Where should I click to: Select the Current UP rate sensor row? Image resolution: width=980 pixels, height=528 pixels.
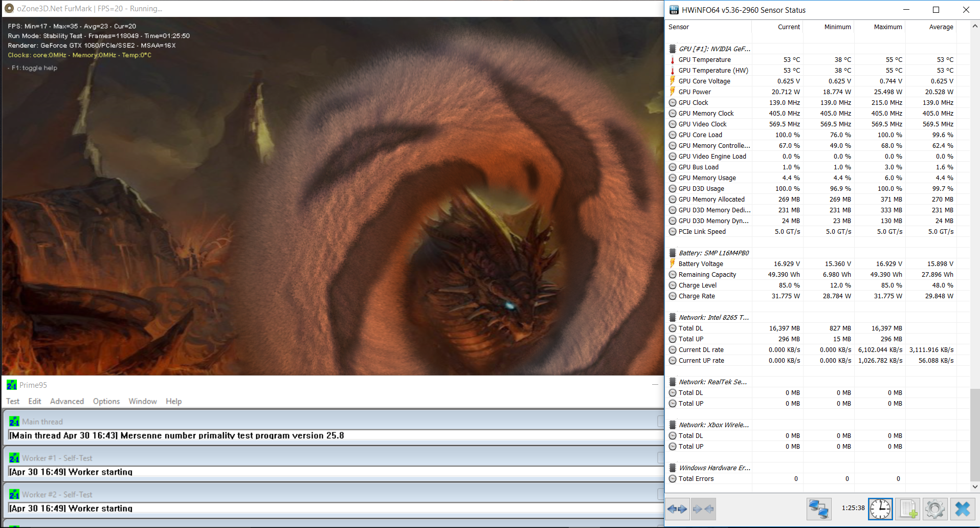click(817, 361)
